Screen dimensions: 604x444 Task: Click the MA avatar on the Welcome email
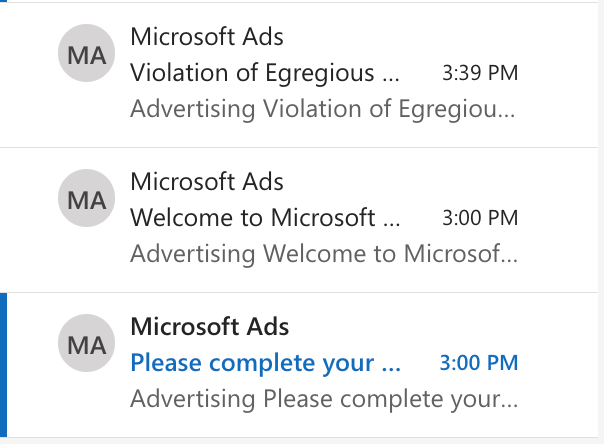pos(86,199)
